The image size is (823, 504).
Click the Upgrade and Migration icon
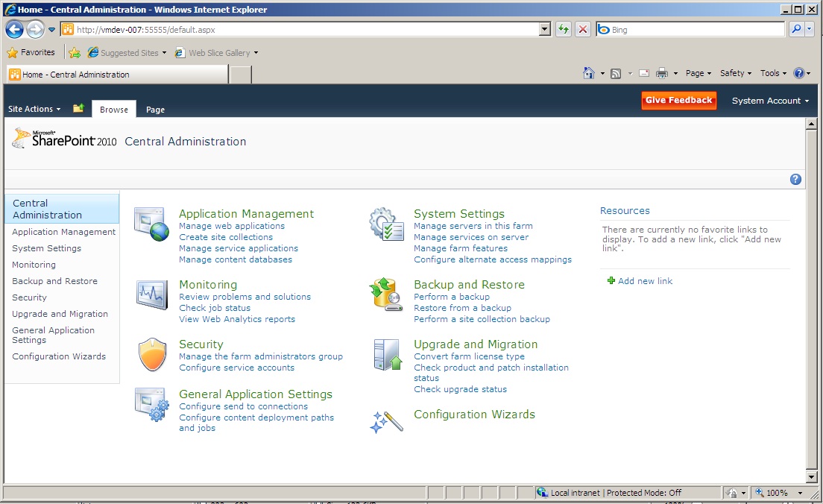pyautogui.click(x=386, y=355)
